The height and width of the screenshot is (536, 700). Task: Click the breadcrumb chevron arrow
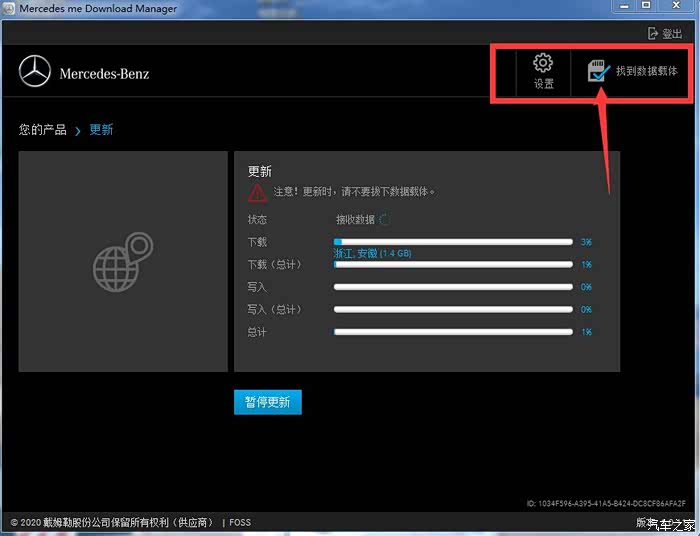point(78,131)
